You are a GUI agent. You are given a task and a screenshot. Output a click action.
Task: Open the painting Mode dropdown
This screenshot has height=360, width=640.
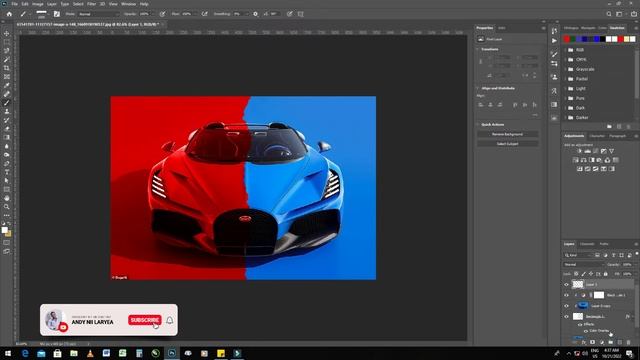pyautogui.click(x=98, y=14)
